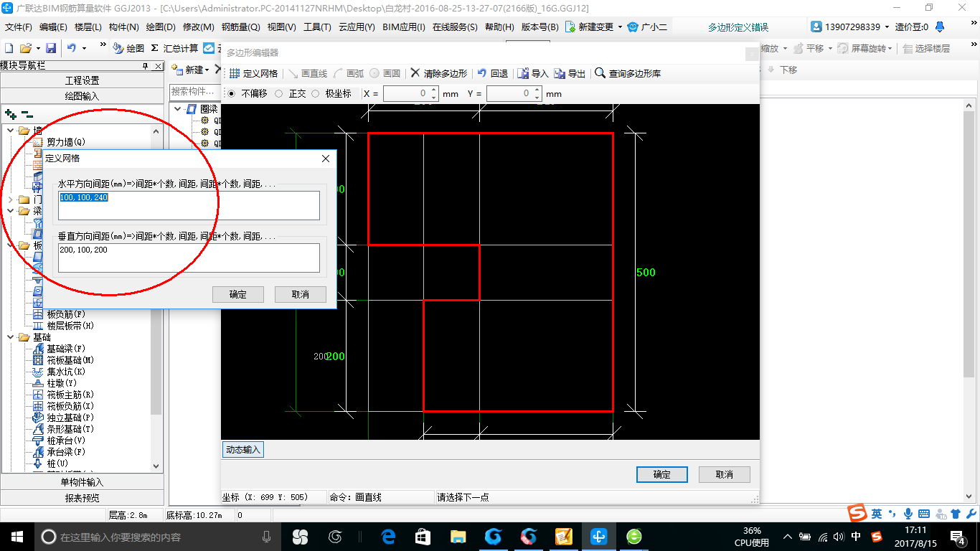The height and width of the screenshot is (551, 980).
Task: Open the 编辑(E) menu
Action: pos(53,27)
